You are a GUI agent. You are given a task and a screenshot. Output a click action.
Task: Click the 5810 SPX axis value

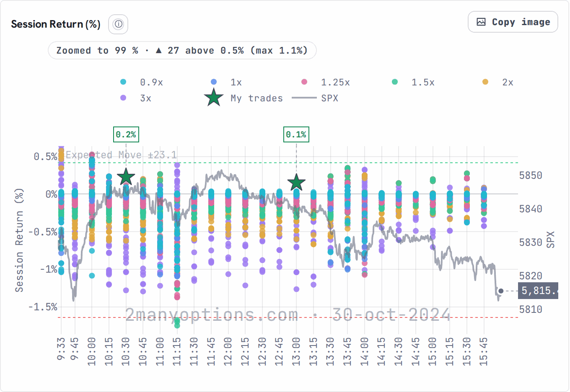(531, 309)
